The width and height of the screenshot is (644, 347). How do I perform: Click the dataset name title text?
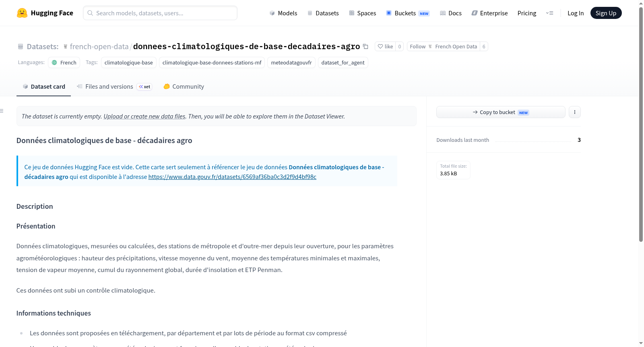point(246,46)
